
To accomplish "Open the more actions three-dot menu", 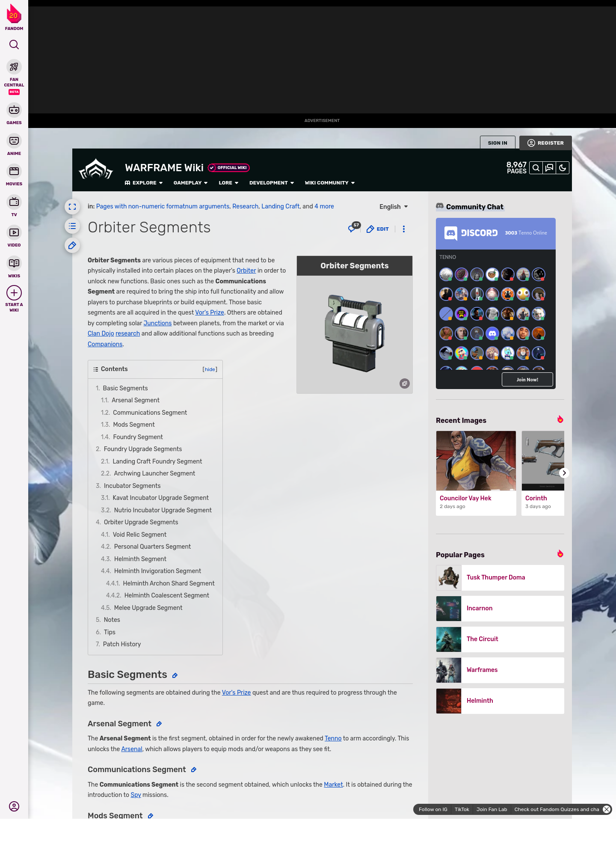I will [404, 229].
